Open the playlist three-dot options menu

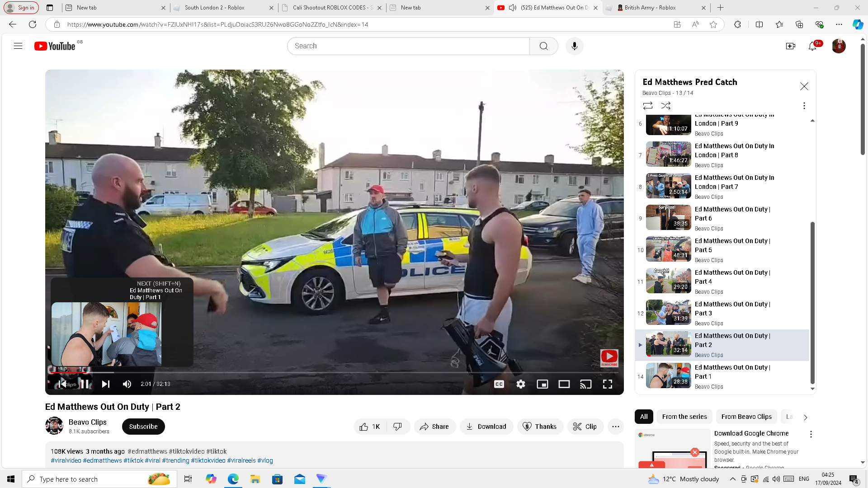[804, 106]
